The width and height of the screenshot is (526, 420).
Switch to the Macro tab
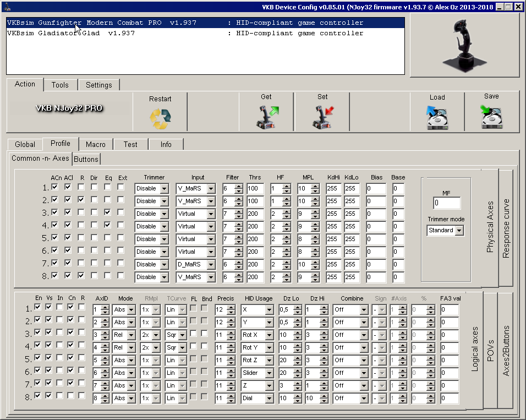click(x=96, y=144)
